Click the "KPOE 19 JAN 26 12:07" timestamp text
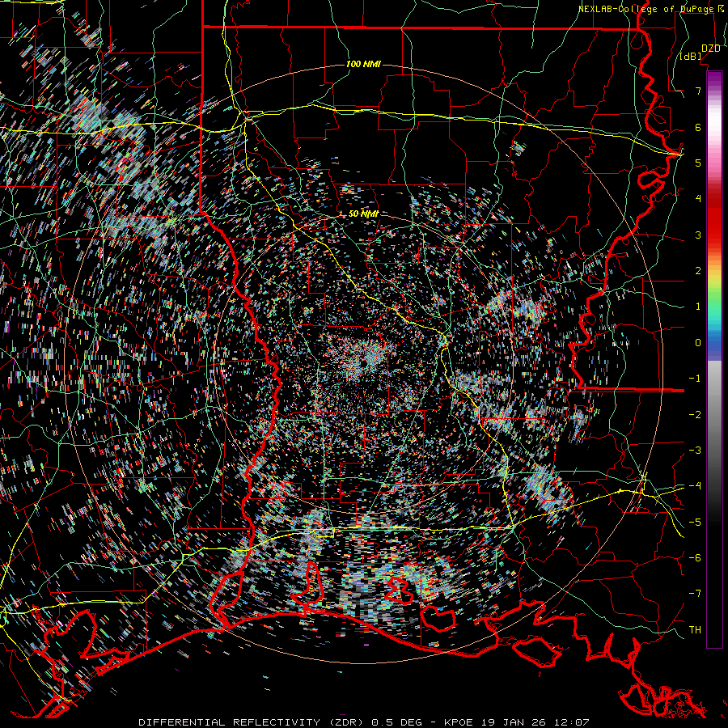 [x=517, y=722]
